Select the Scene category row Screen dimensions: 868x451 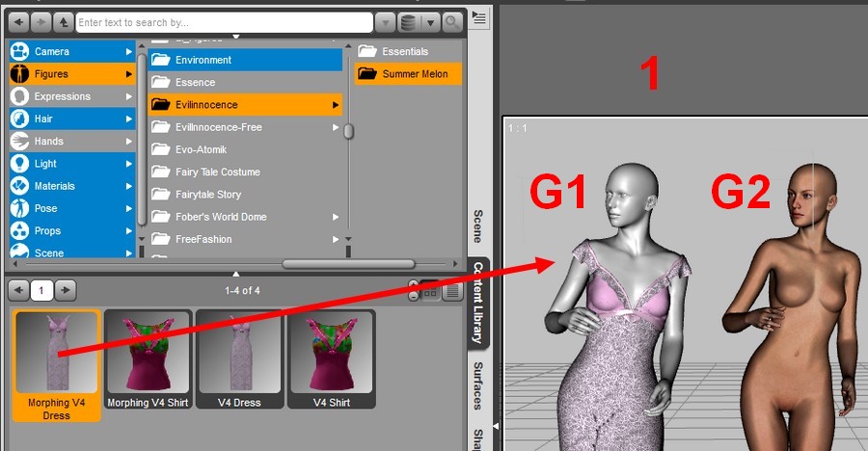coord(72,251)
